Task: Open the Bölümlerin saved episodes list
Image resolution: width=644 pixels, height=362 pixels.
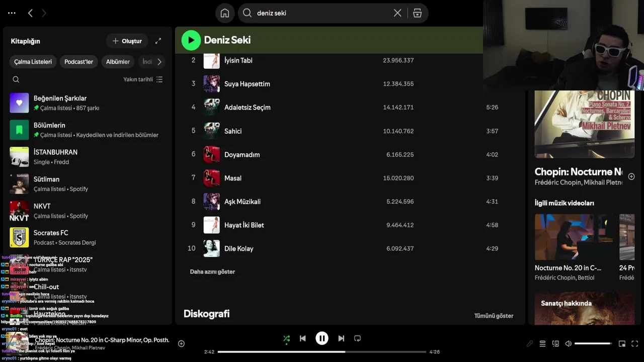Action: click(x=88, y=130)
